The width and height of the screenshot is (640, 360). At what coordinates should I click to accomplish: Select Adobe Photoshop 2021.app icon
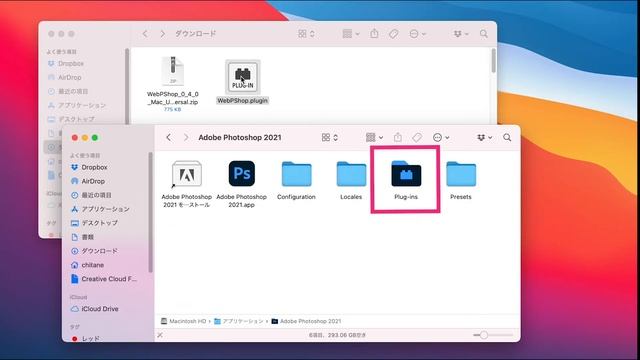coord(242,173)
